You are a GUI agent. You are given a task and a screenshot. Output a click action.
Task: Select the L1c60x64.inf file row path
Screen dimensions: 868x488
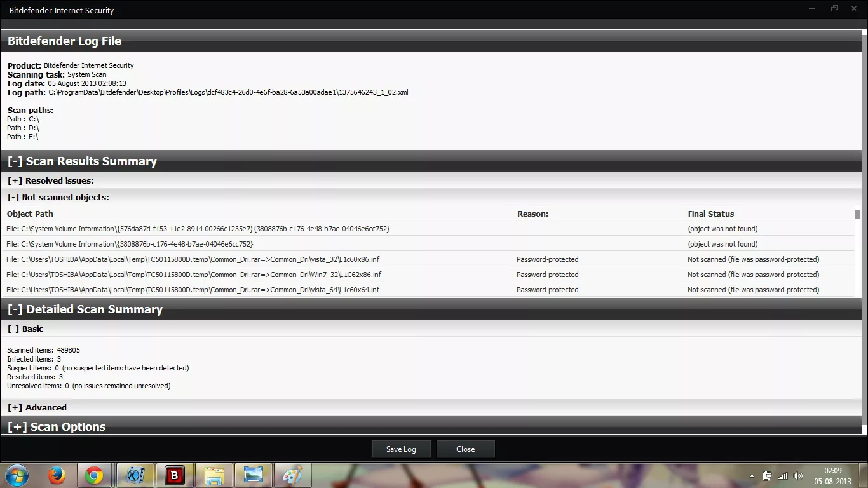[x=193, y=290]
